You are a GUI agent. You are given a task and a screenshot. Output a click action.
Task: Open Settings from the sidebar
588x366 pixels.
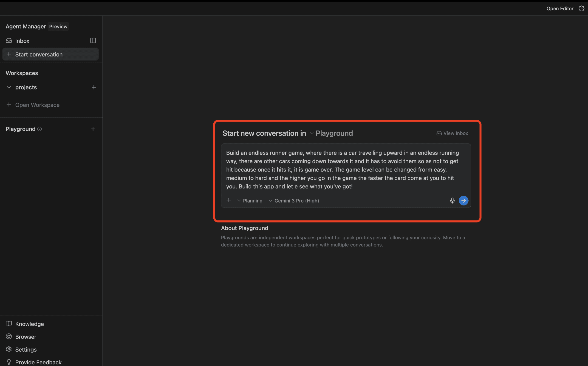[26, 349]
